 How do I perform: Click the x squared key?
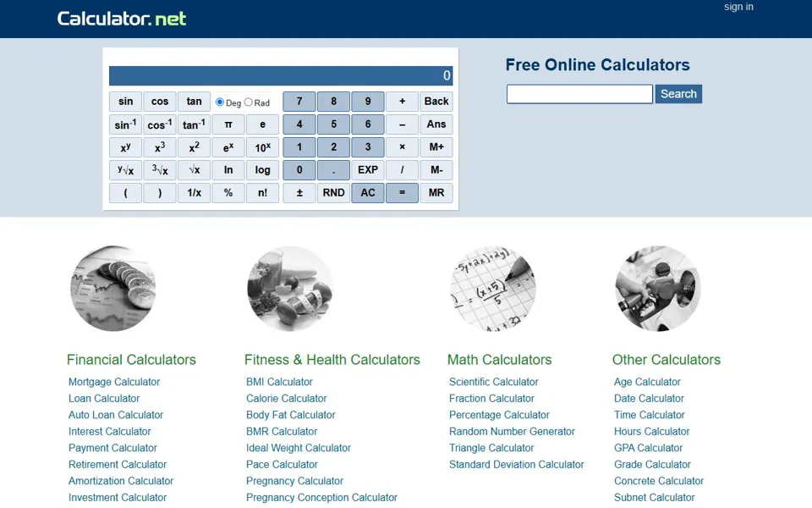coord(194,147)
